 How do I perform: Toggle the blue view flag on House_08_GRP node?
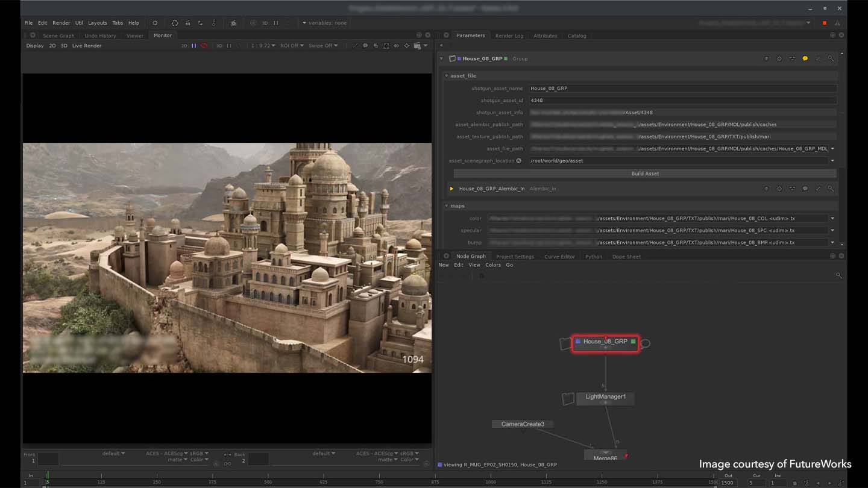tap(578, 342)
